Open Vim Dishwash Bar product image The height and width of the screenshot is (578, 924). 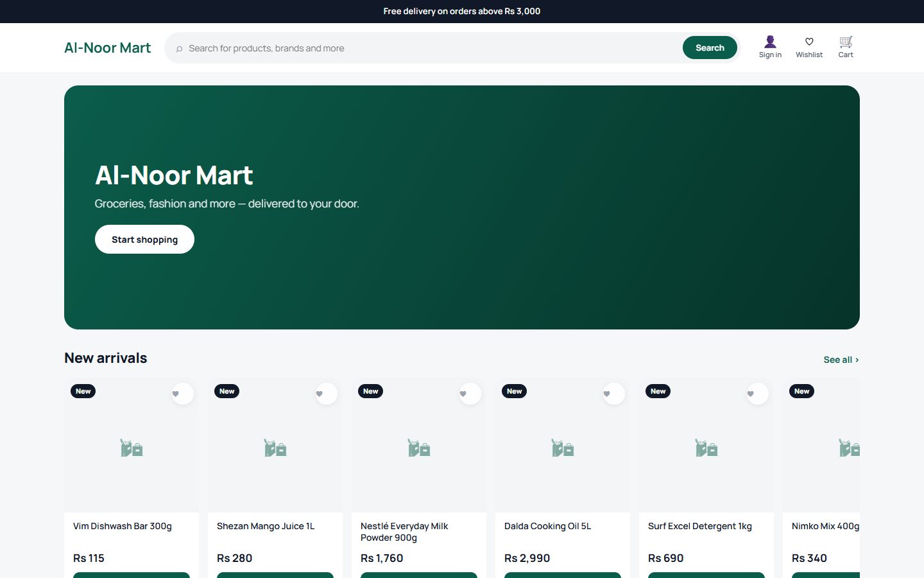132,445
